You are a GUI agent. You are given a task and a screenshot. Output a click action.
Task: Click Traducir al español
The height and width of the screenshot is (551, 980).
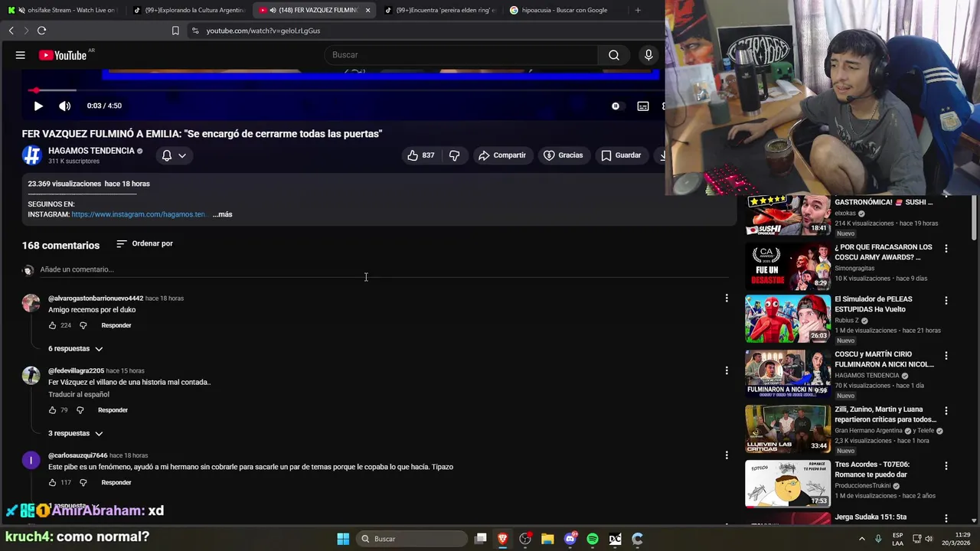[x=79, y=395]
